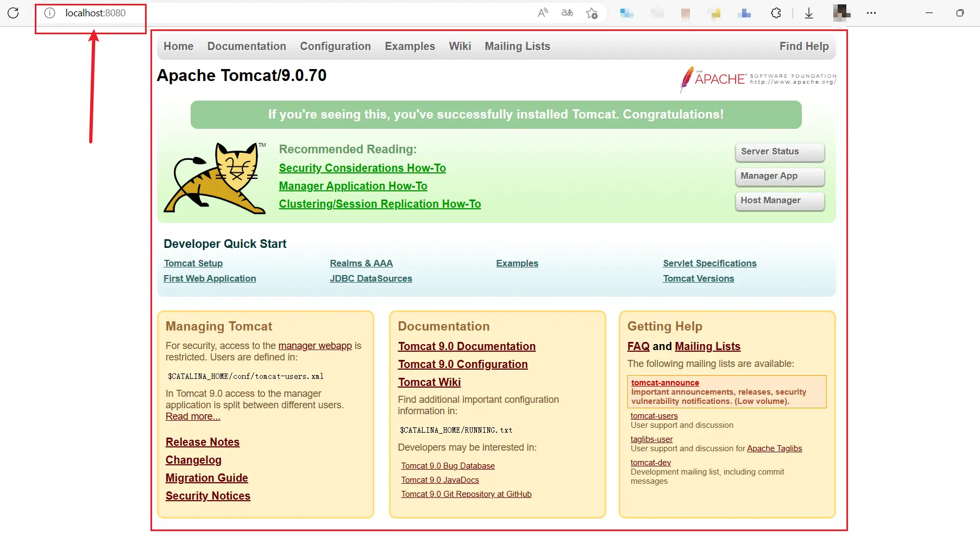
Task: Open the Tomcat Wiki link
Action: 429,382
